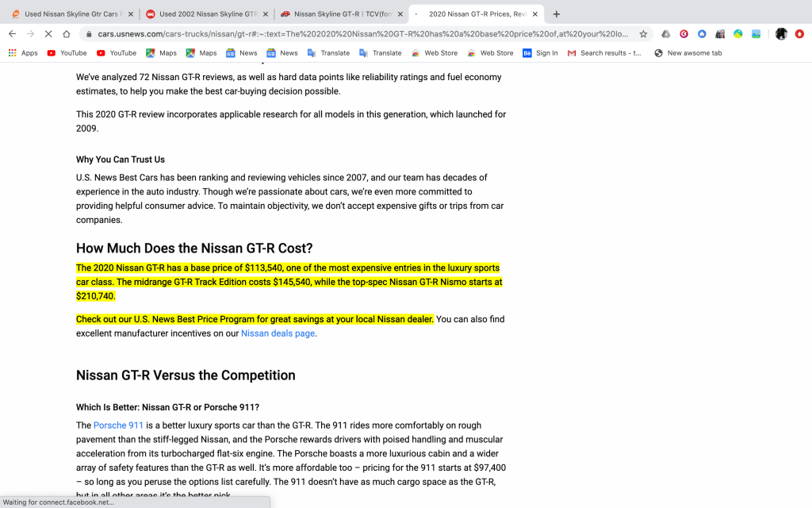Open the Nissan deals page link
Image resolution: width=812 pixels, height=508 pixels.
tap(278, 334)
